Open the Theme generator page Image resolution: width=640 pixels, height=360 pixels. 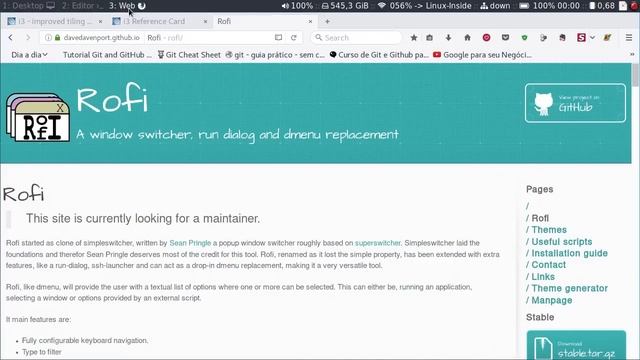tap(569, 288)
